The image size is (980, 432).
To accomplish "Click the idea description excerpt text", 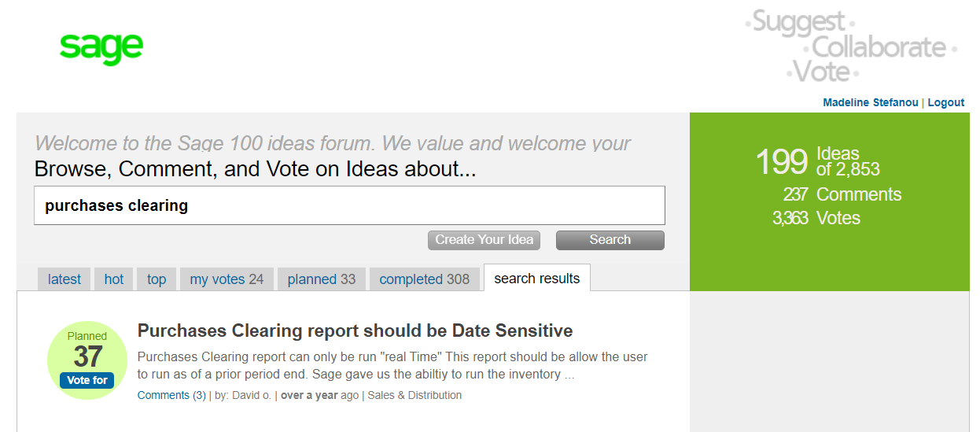I will pos(392,365).
